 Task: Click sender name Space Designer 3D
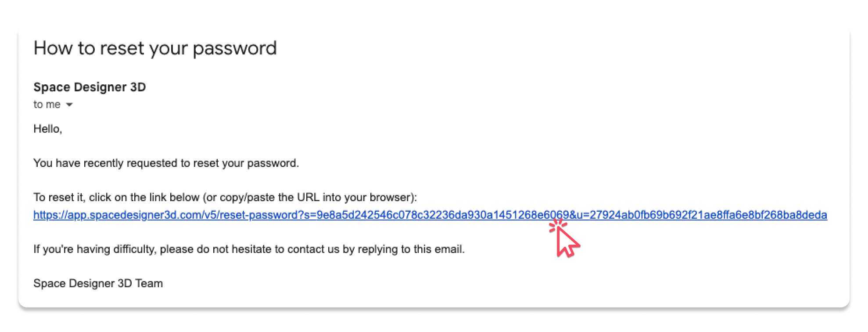point(90,87)
